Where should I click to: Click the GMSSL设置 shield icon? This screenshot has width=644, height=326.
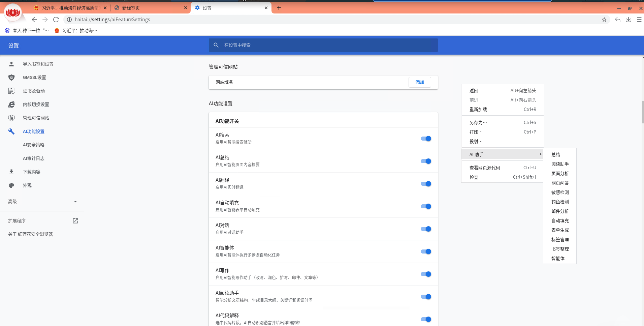tap(11, 78)
